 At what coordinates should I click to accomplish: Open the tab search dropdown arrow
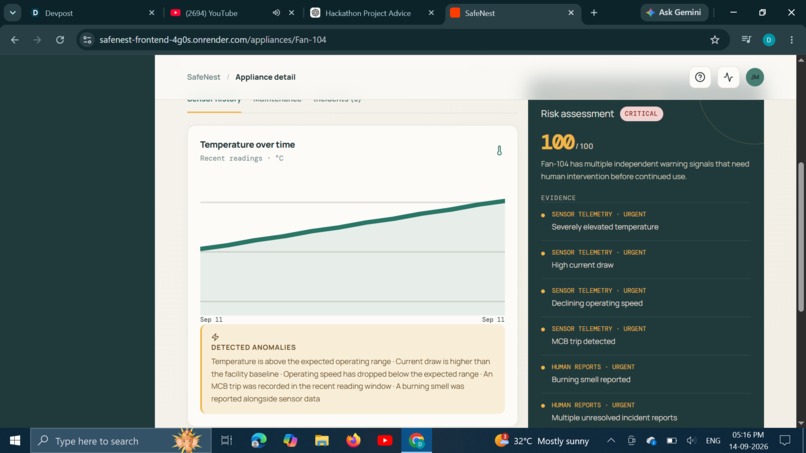point(12,13)
